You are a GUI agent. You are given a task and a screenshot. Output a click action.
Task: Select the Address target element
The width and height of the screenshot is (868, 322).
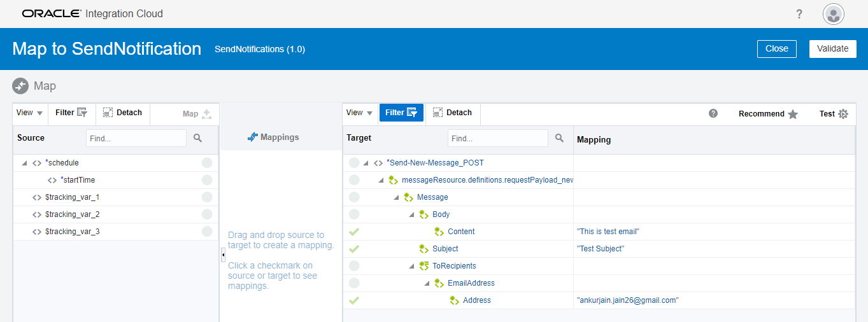(x=477, y=300)
